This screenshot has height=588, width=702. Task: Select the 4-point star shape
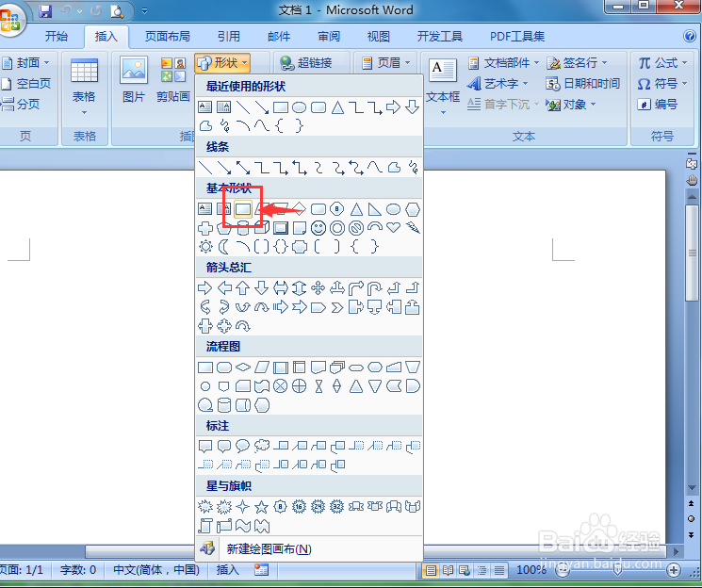pyautogui.click(x=243, y=507)
